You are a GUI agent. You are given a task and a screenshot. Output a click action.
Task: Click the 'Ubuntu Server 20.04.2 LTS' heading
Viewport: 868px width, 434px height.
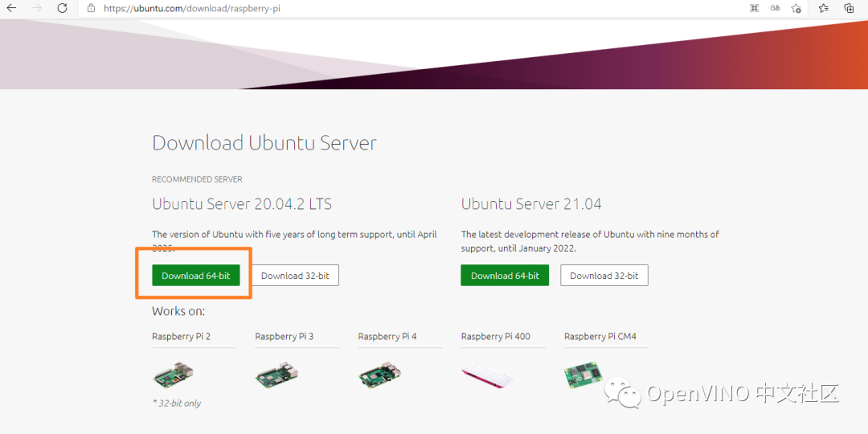tap(242, 204)
